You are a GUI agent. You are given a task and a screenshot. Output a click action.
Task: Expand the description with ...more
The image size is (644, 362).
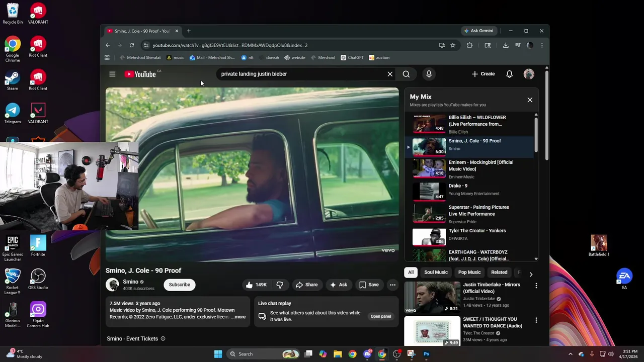point(238,317)
